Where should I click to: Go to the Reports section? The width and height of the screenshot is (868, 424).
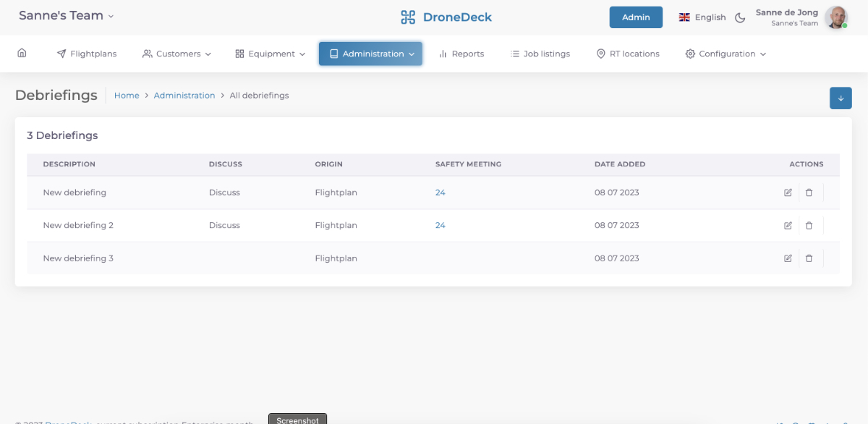point(461,54)
